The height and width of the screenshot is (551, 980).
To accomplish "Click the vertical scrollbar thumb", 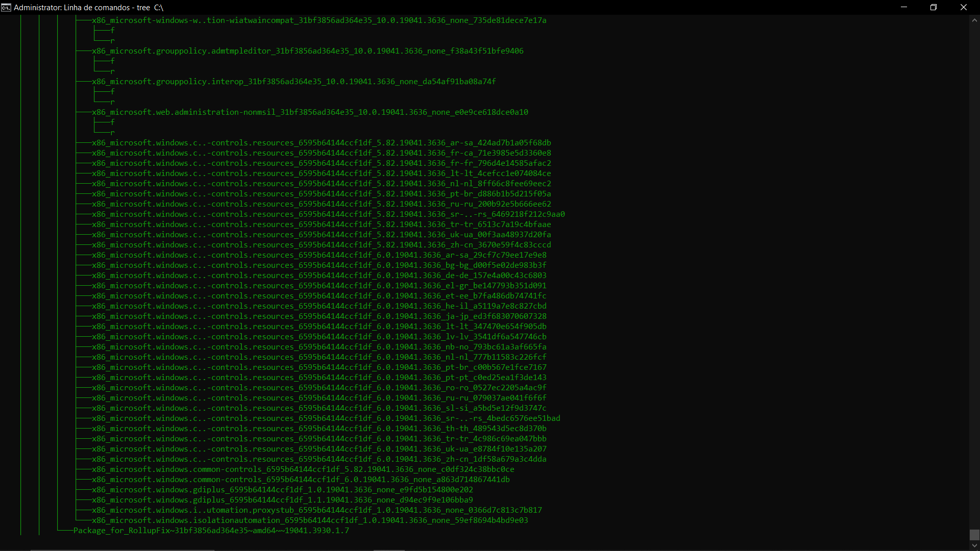I will (x=974, y=535).
